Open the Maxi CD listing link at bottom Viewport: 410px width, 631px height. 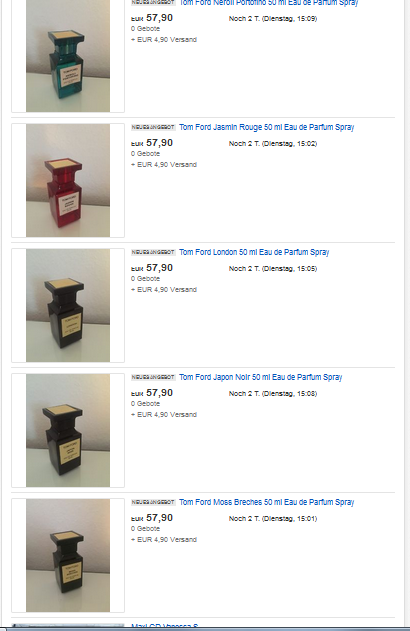165,627
